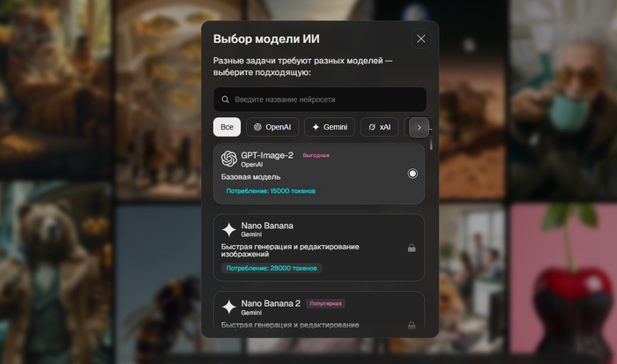The width and height of the screenshot is (617, 364).
Task: Click "Базовая модель" description text
Action: point(250,177)
